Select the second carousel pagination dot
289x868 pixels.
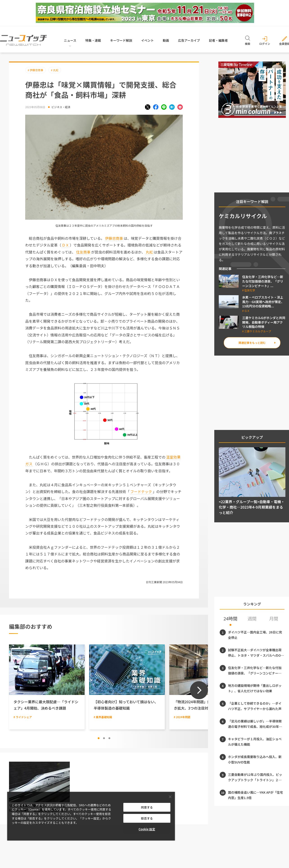pyautogui.click(x=104, y=738)
